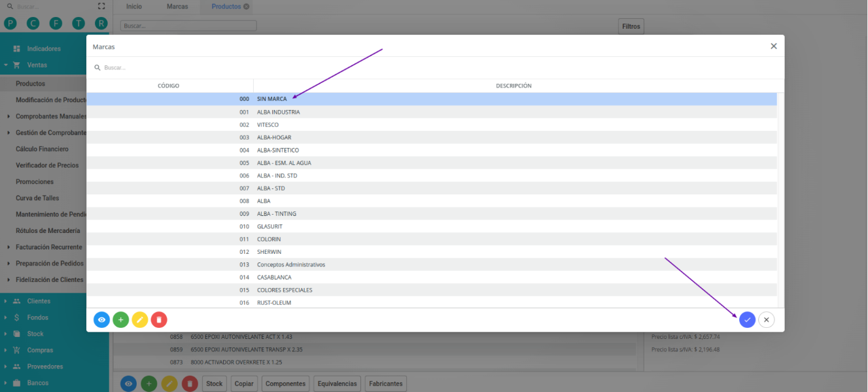The width and height of the screenshot is (868, 392).
Task: Click the magnifier icon in the Marcas search bar
Action: click(97, 67)
